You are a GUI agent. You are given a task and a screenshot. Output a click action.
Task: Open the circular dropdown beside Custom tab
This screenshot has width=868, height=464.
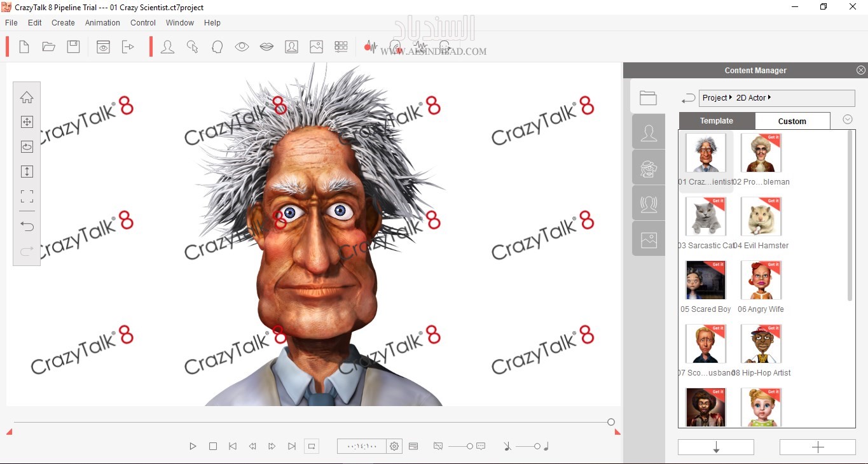pyautogui.click(x=847, y=120)
